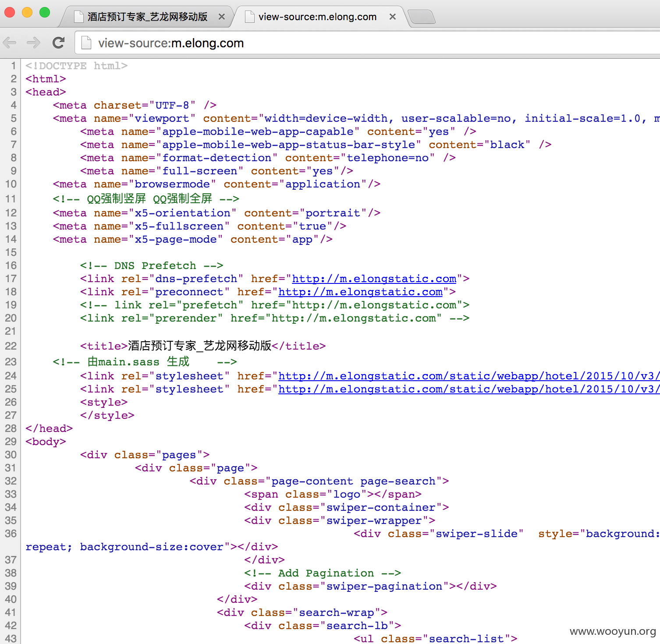This screenshot has width=660, height=644.
Task: Open the dns-prefetch link on line 17
Action: 374,279
